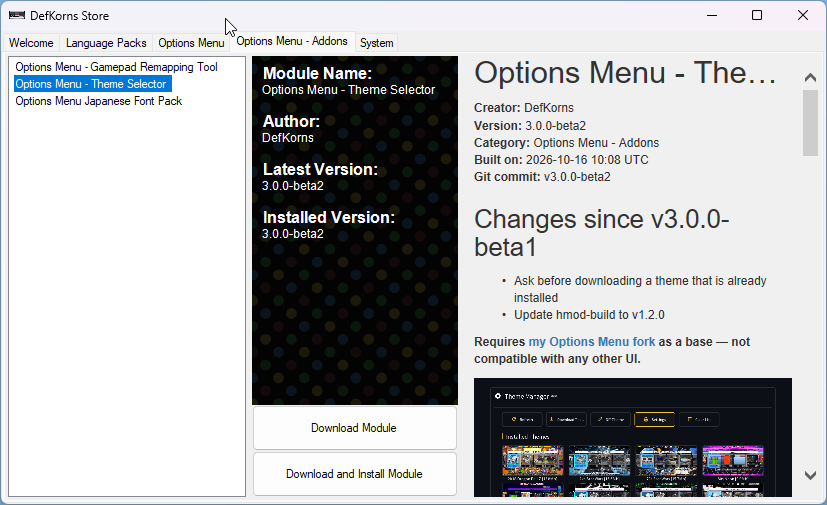This screenshot has width=827, height=505.
Task: Select Options Menu - Theme Selector entry
Action: (91, 84)
